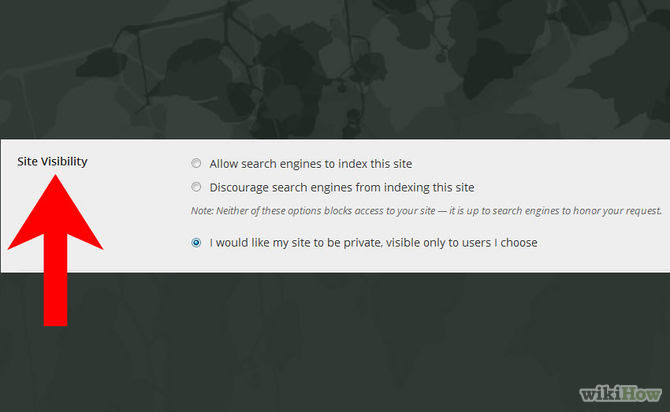Click the word "Site" in the heading
Viewport: 670px width, 412px height.
(27, 162)
